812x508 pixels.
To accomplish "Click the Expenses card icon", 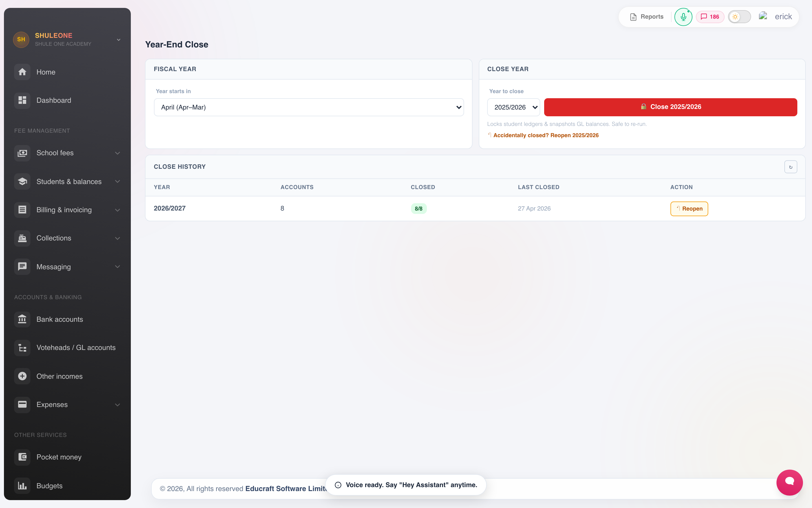I will (22, 404).
